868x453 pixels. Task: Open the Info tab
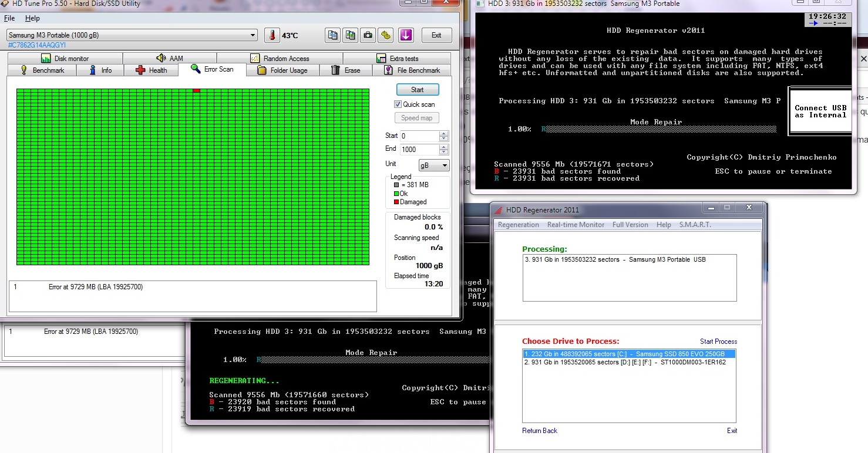(100, 70)
